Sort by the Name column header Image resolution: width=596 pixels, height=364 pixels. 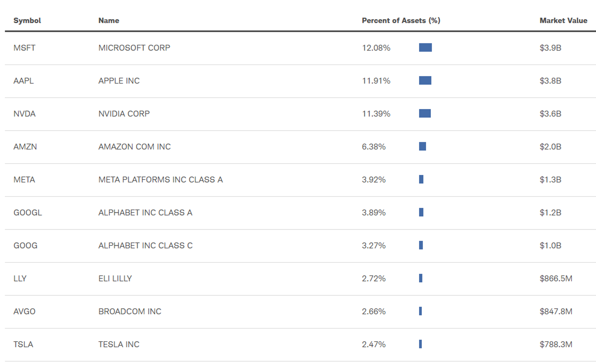point(109,21)
